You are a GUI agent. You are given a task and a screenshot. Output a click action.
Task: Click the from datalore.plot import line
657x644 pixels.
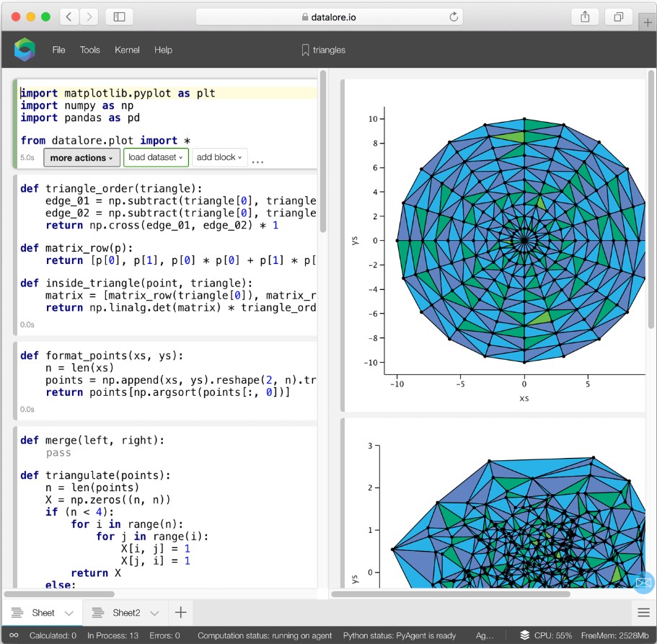[x=105, y=141]
